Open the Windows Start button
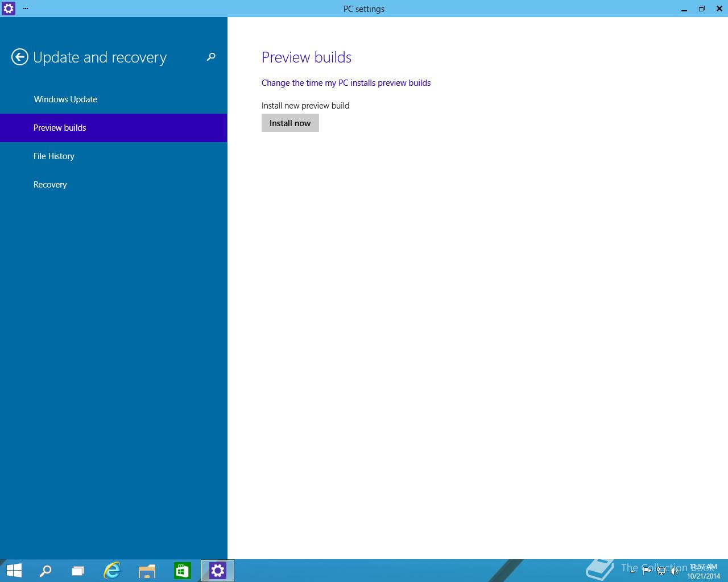This screenshot has width=728, height=582. click(x=14, y=571)
